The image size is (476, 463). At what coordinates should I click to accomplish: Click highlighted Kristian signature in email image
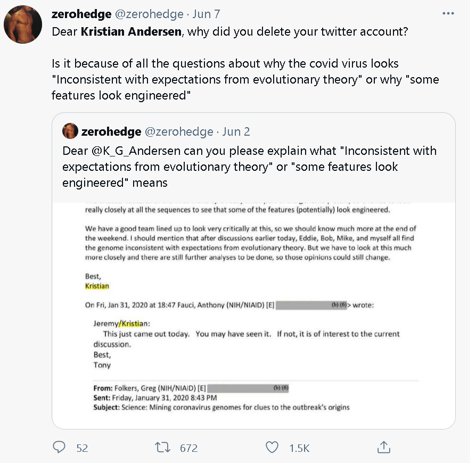(x=97, y=286)
